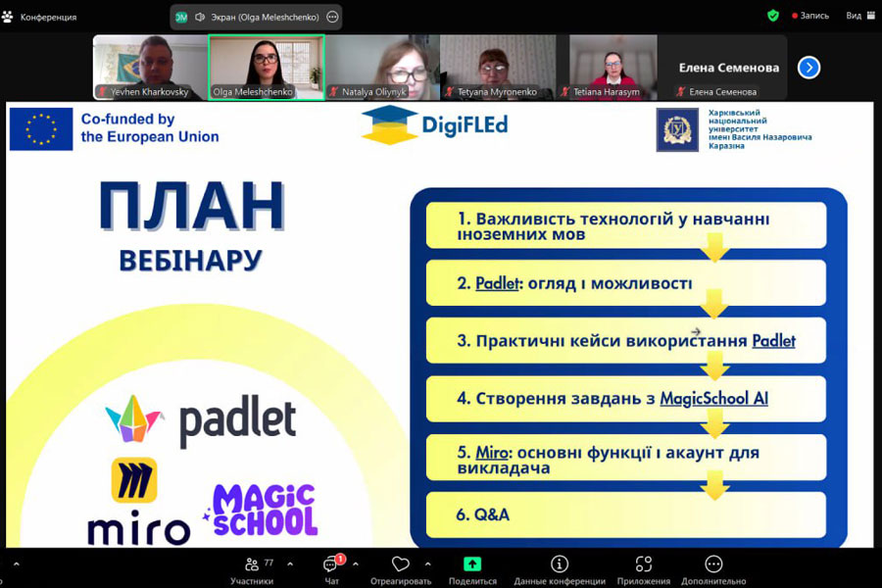Click the OM avatar badge in share pill
Screen dimensions: 882x588
(x=181, y=17)
